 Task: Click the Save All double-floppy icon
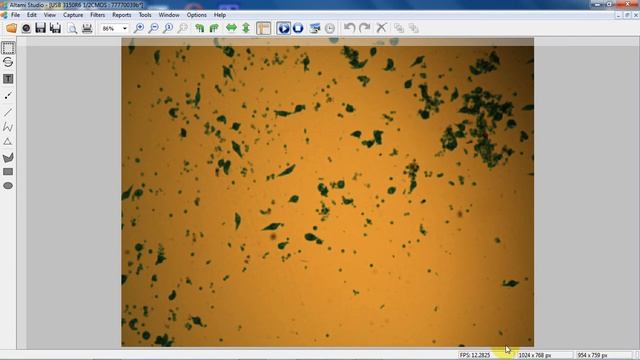pos(55,28)
